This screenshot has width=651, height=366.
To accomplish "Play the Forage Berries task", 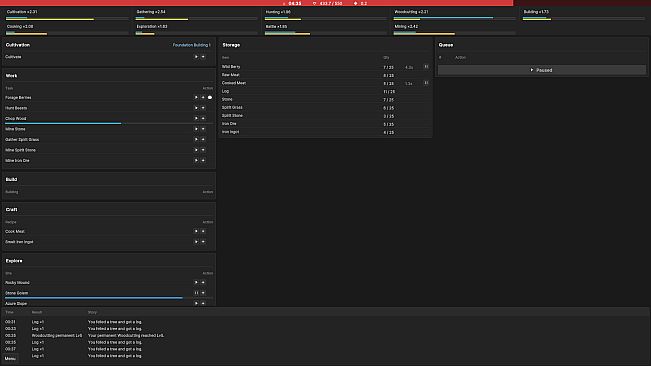I will (196, 98).
